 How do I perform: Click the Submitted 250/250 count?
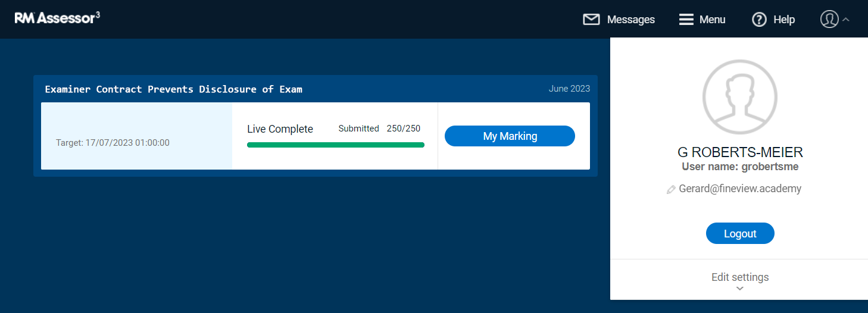tap(379, 129)
